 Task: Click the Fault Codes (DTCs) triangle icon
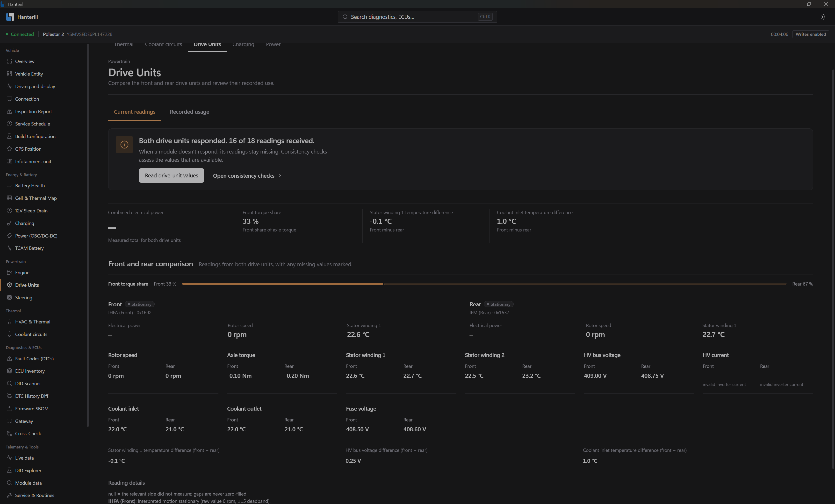tap(9, 358)
